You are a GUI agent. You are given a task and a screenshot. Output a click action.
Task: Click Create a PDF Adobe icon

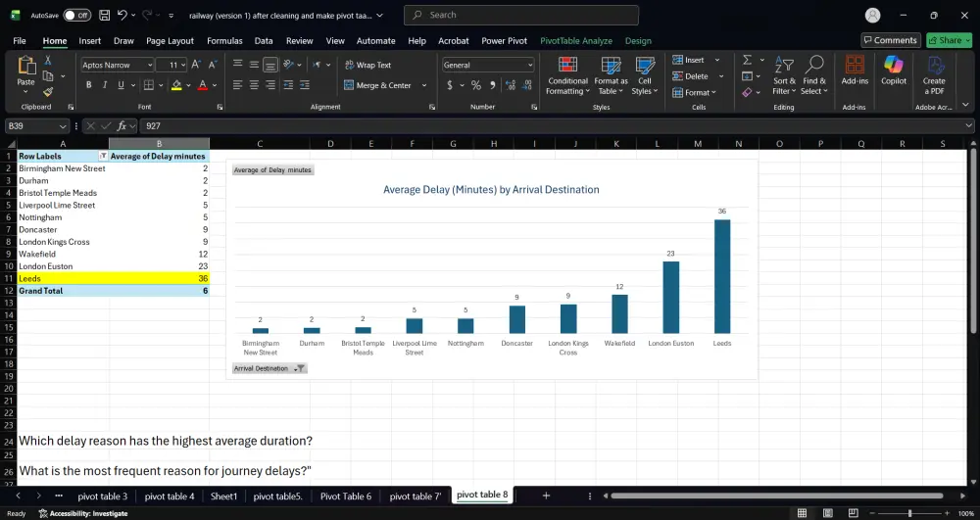934,75
